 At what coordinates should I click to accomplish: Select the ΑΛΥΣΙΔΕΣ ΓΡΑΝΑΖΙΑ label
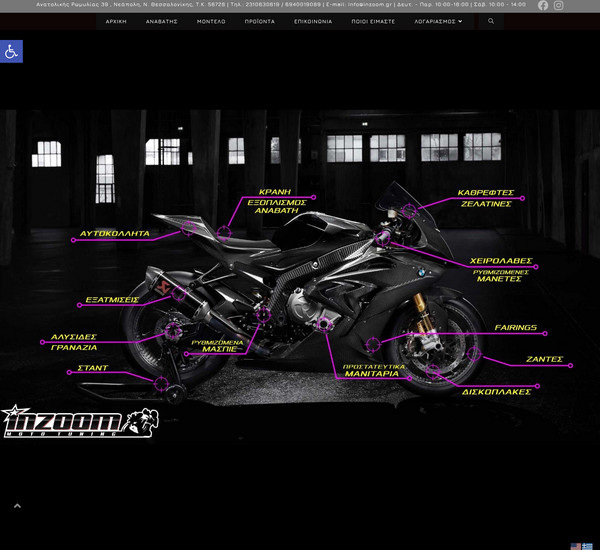74,342
